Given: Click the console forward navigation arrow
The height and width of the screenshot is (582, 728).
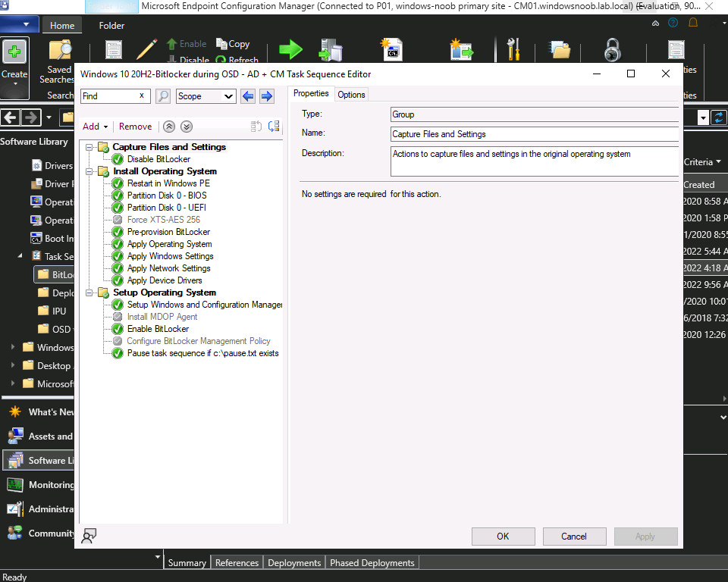Looking at the screenshot, I should coord(30,117).
